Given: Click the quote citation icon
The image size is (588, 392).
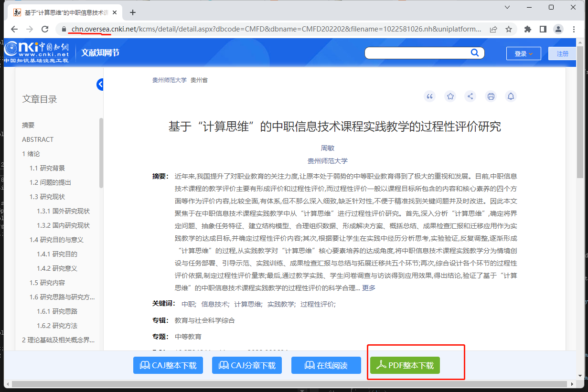Looking at the screenshot, I should click(430, 96).
